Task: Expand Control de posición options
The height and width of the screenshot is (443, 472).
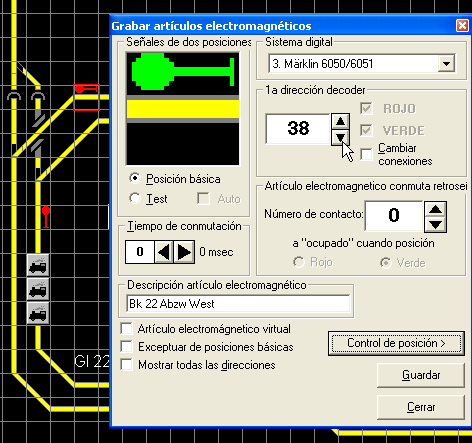Action: click(396, 343)
